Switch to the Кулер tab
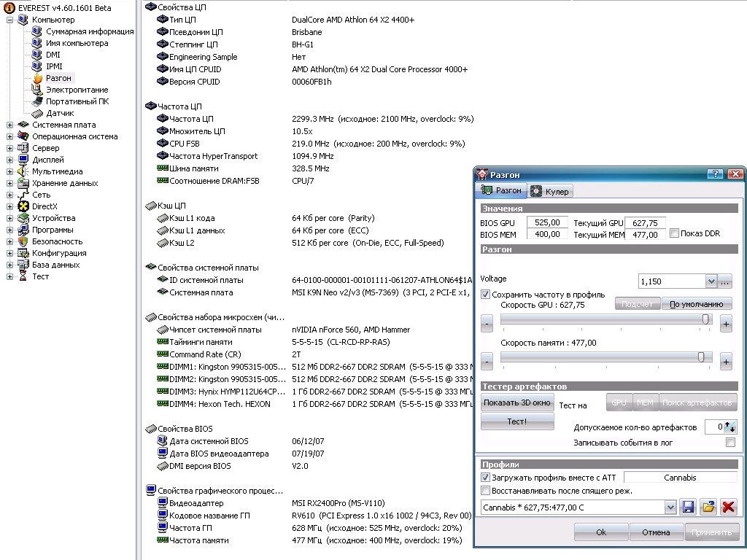Viewport: 747px width, 560px height. tap(551, 192)
